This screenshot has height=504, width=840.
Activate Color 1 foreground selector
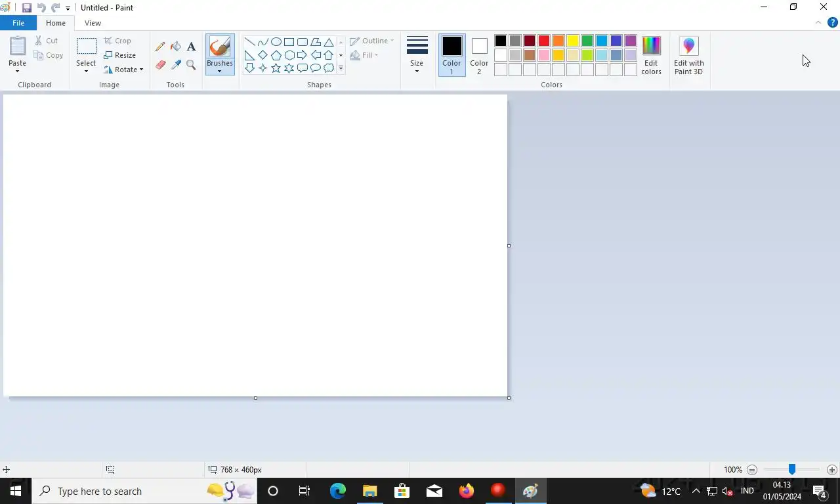point(451,55)
